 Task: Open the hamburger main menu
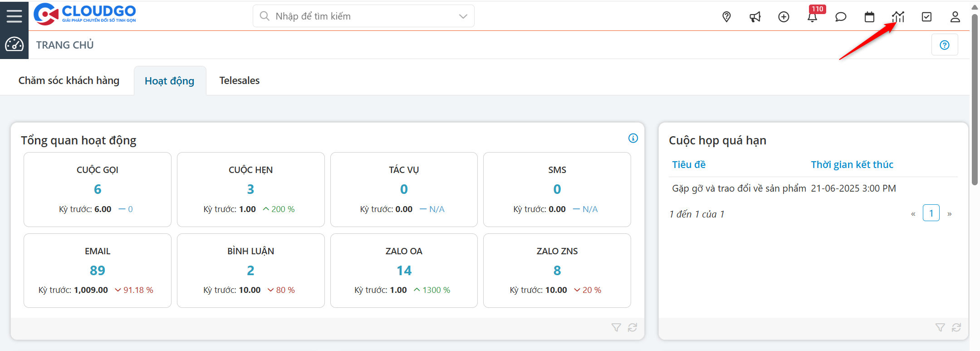pos(14,16)
